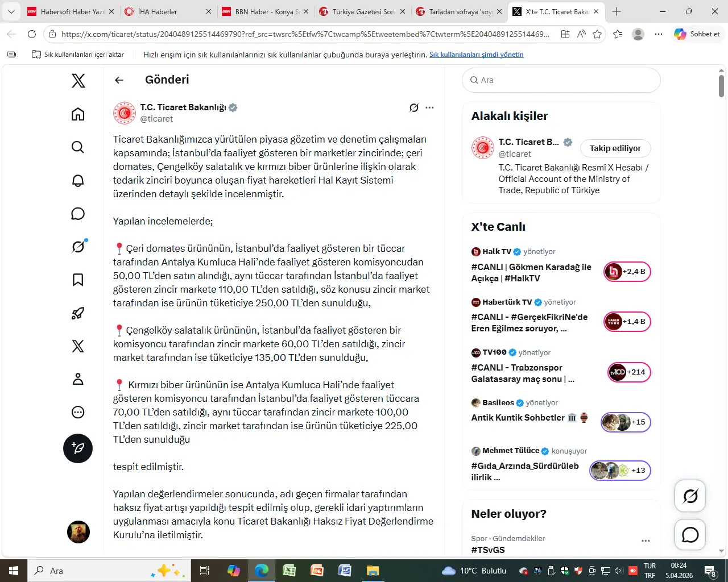
Task: Toggle favorite star in address bar
Action: 597,34
